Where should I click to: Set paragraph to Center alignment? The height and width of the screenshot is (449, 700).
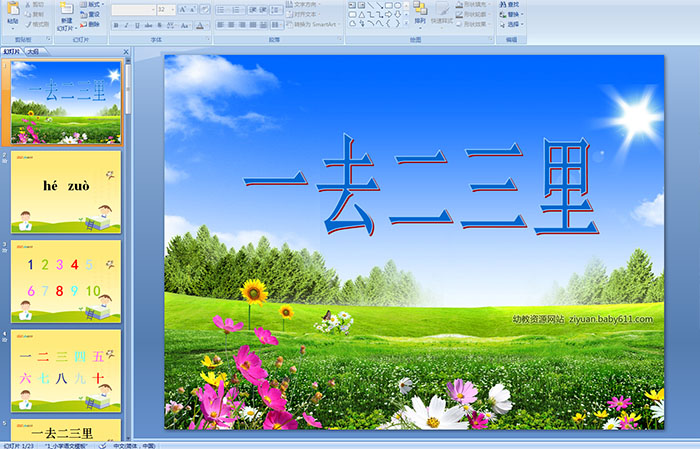231,25
